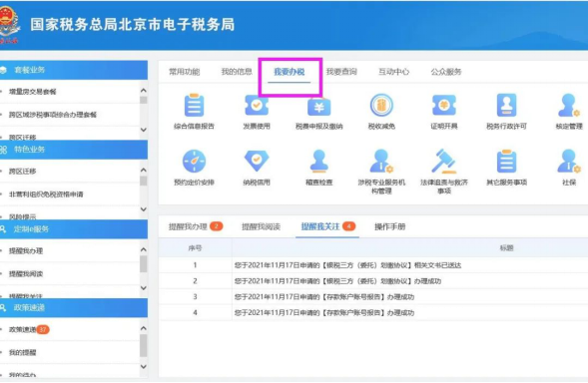Switch to 提醒我办理 tab with badge 2
Image resolution: width=588 pixels, height=383 pixels.
point(196,226)
